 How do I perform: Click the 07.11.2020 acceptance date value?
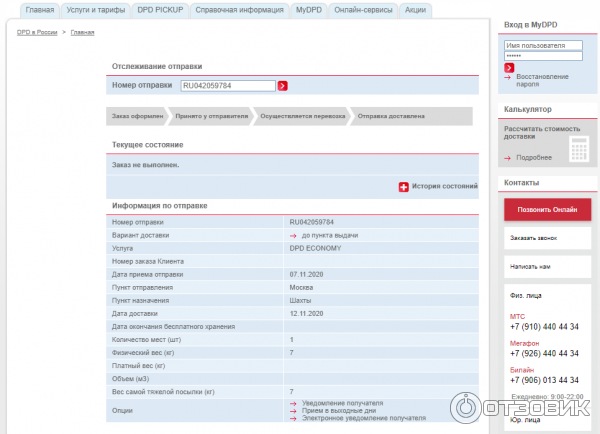pyautogui.click(x=306, y=274)
